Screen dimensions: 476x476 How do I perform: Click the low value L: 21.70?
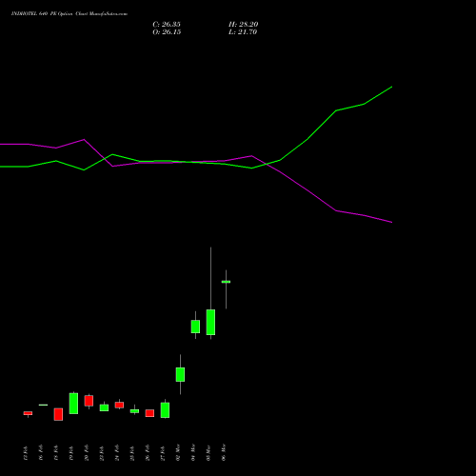click(243, 32)
